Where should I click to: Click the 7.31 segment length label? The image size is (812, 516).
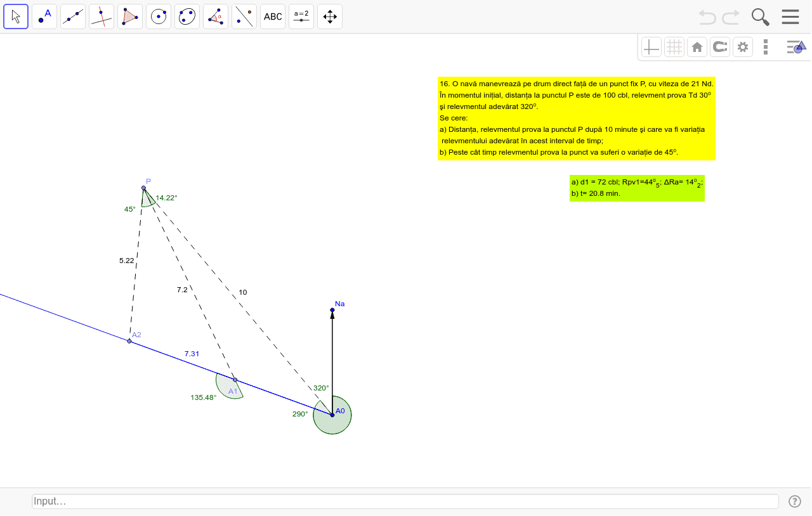(x=192, y=354)
